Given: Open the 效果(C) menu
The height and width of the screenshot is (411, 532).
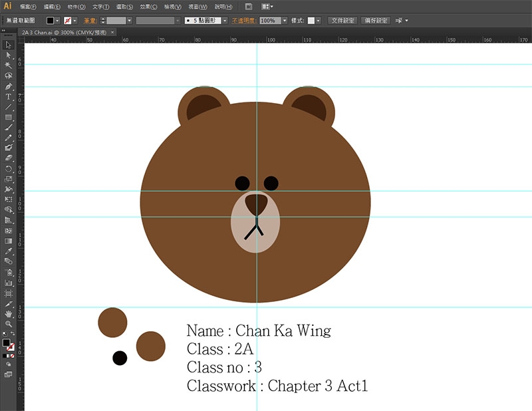Looking at the screenshot, I should pos(148,7).
